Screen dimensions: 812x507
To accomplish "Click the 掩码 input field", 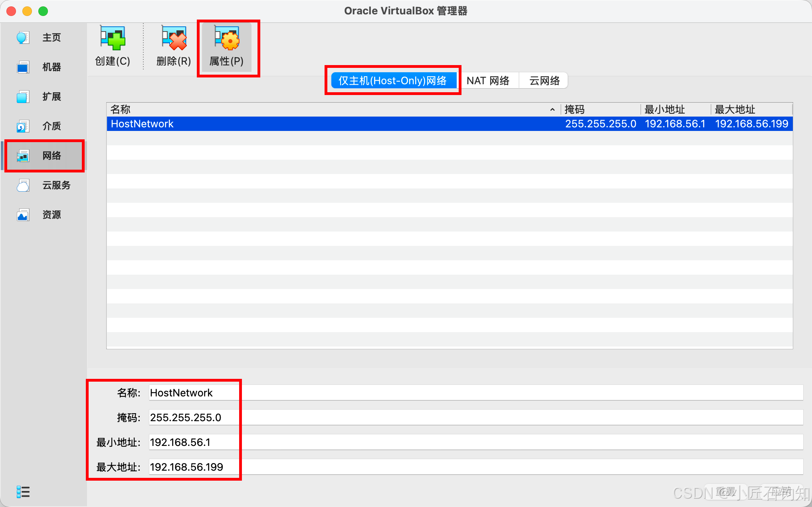I will 476,418.
